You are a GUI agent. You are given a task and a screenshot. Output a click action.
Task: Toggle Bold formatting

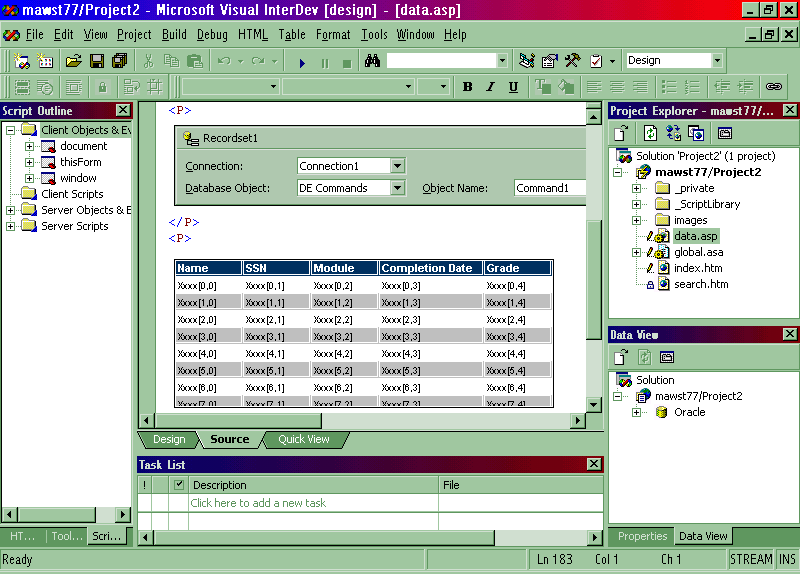pos(467,87)
